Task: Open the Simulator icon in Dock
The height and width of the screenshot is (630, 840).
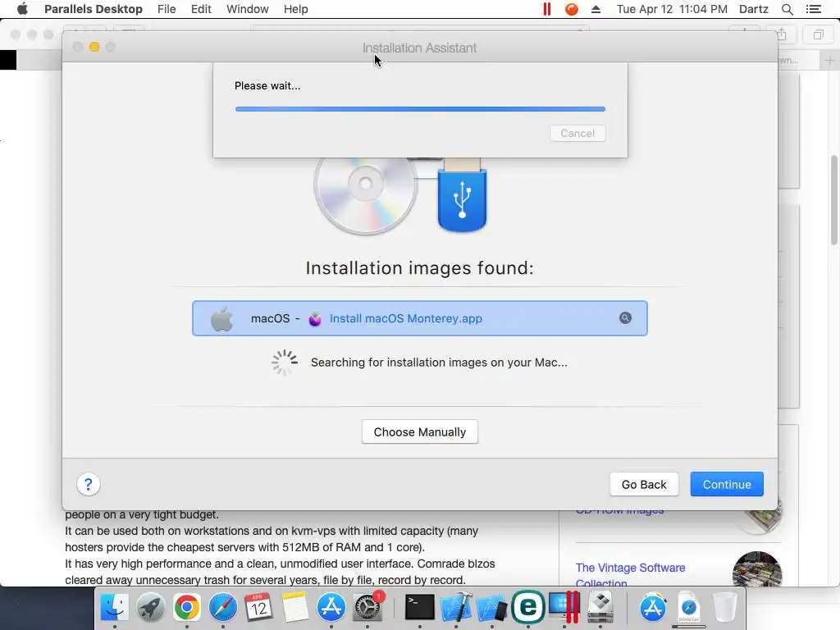Action: tap(492, 608)
